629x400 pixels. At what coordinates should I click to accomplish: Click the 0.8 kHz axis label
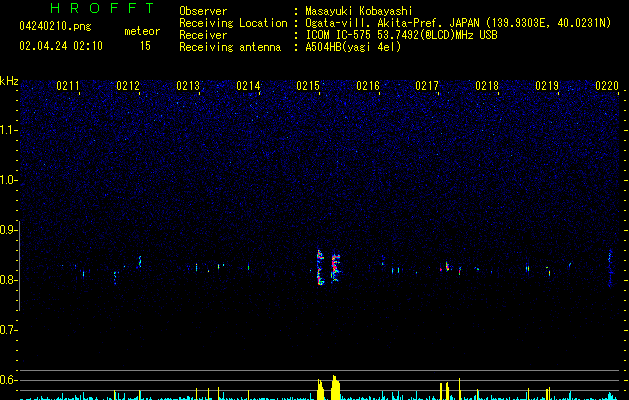[x=8, y=280]
